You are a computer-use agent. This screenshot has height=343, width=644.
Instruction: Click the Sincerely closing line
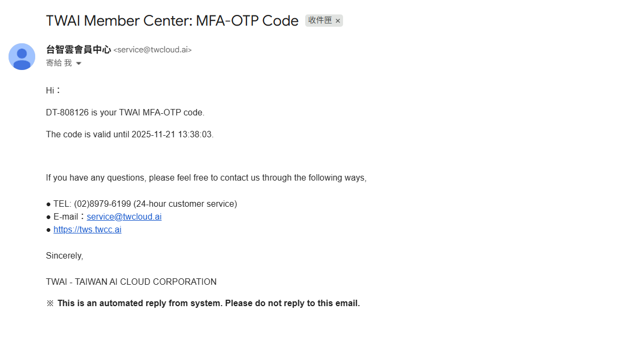pos(65,256)
